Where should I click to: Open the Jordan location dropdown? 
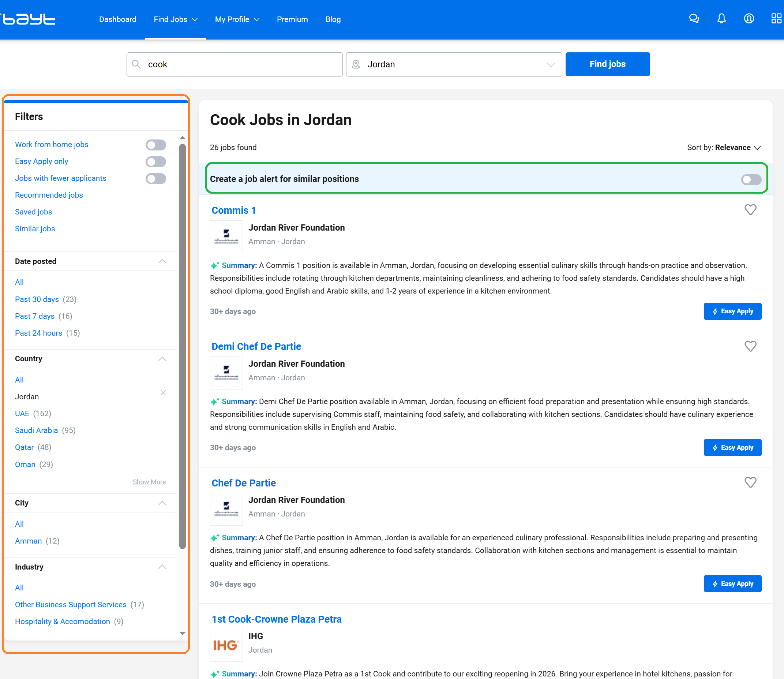click(x=551, y=65)
